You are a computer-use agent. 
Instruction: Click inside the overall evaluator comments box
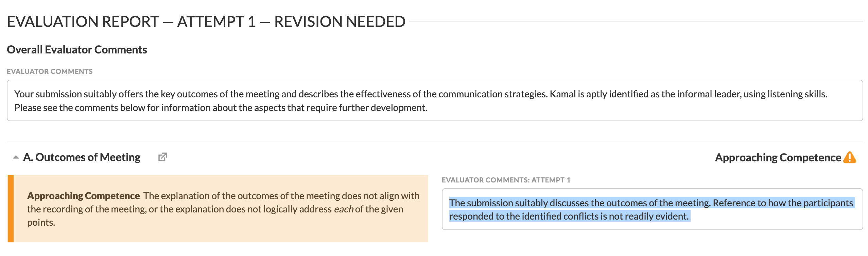pyautogui.click(x=434, y=100)
